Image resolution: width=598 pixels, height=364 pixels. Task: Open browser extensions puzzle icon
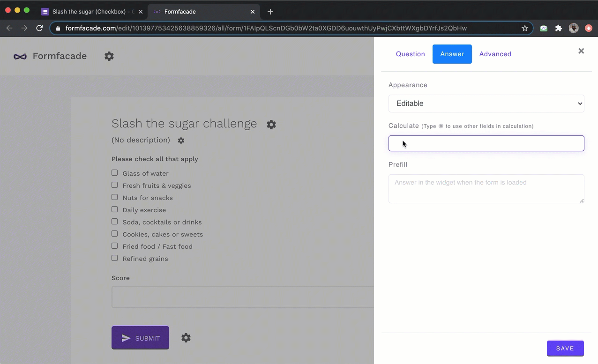pos(559,28)
